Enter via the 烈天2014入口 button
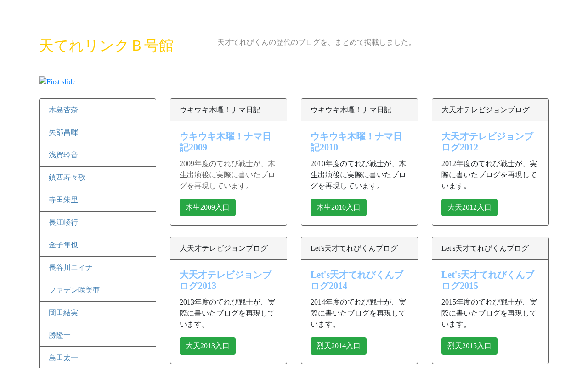This screenshot has width=588, height=368. 339,346
